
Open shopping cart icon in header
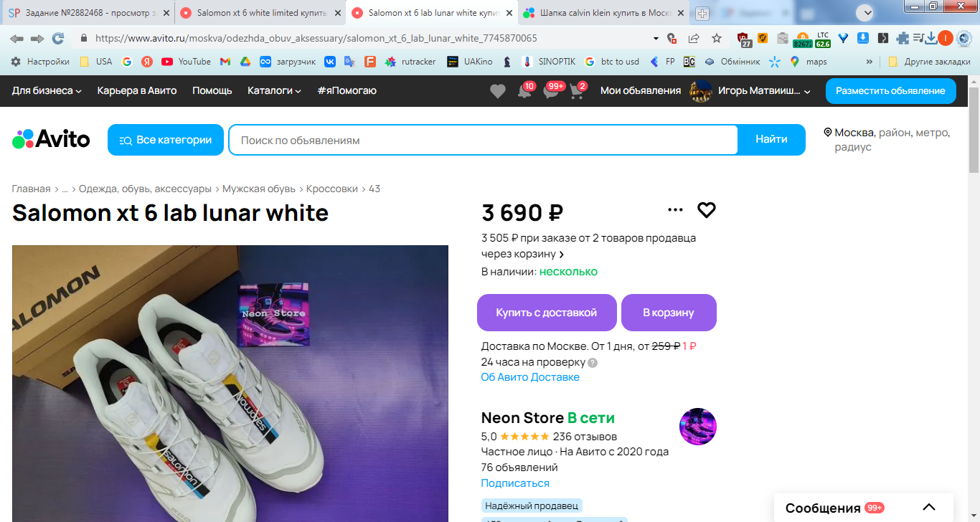(577, 91)
